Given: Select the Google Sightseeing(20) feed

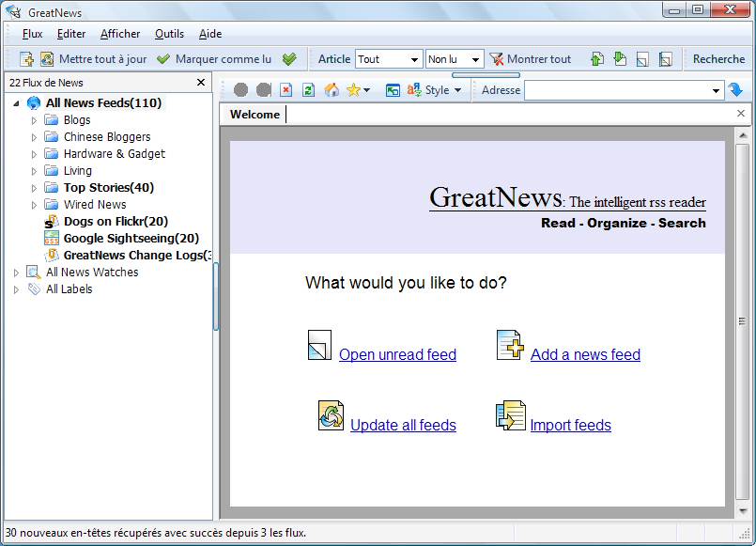Looking at the screenshot, I should pyautogui.click(x=131, y=239).
